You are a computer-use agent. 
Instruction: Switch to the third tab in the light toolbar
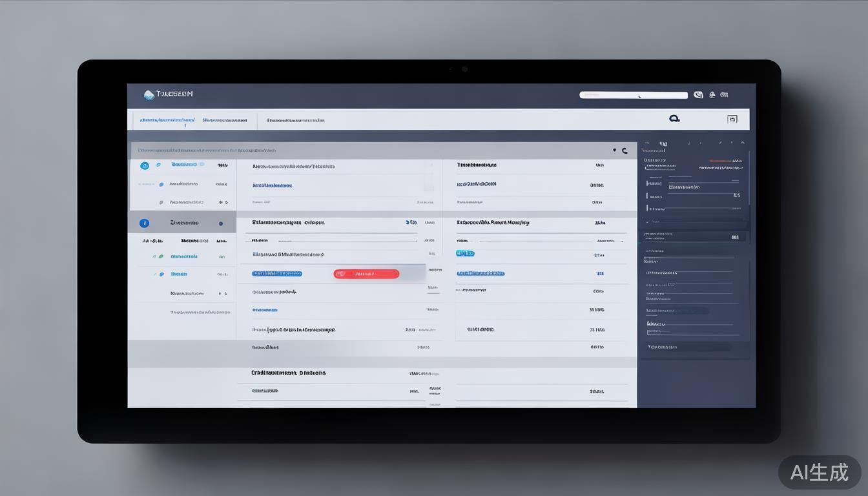click(x=296, y=120)
